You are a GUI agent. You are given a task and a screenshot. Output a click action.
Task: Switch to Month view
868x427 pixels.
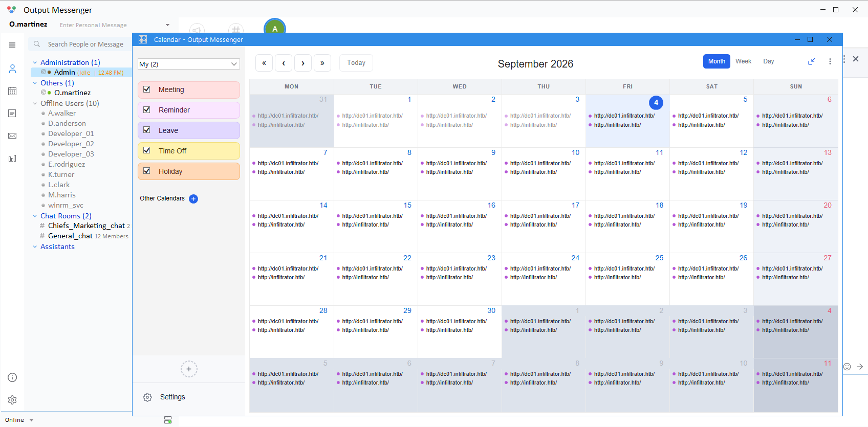click(x=717, y=61)
